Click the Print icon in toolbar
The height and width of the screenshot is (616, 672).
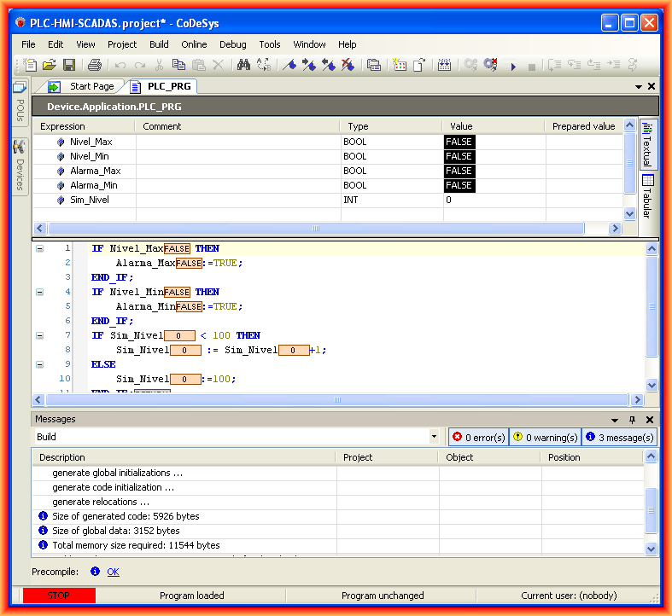[x=95, y=65]
